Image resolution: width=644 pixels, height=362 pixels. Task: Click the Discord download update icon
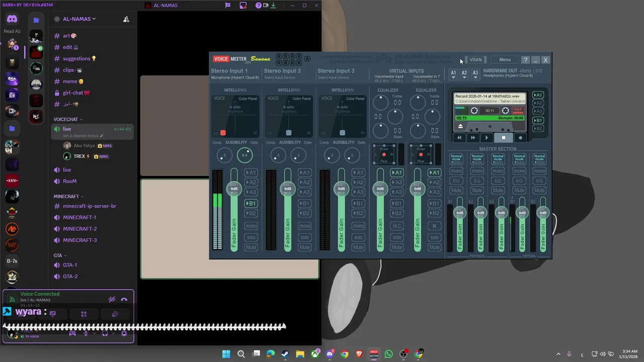click(273, 6)
